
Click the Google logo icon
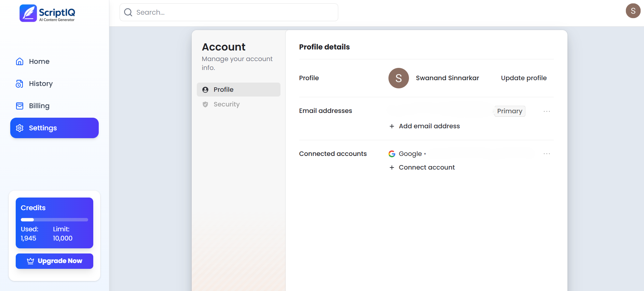(392, 154)
